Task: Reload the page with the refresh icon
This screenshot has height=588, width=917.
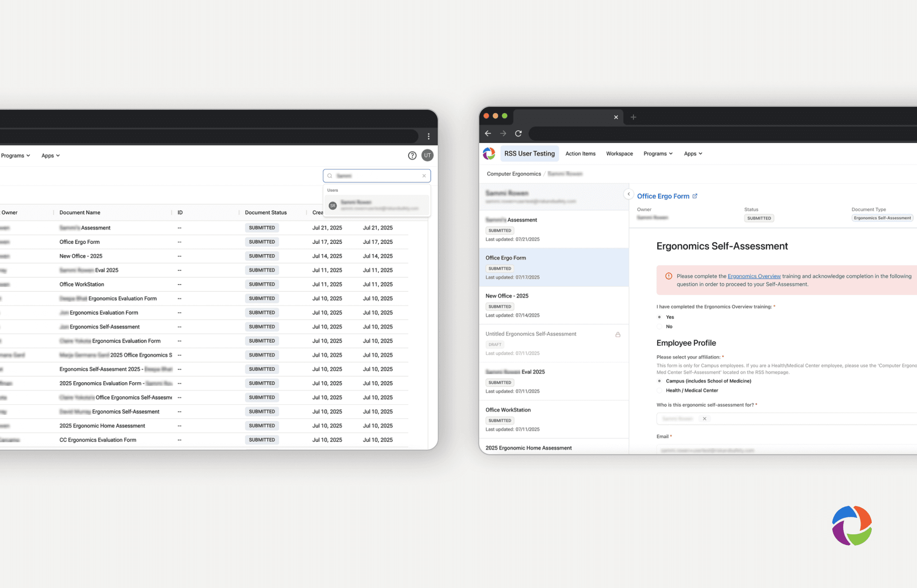Action: tap(518, 133)
